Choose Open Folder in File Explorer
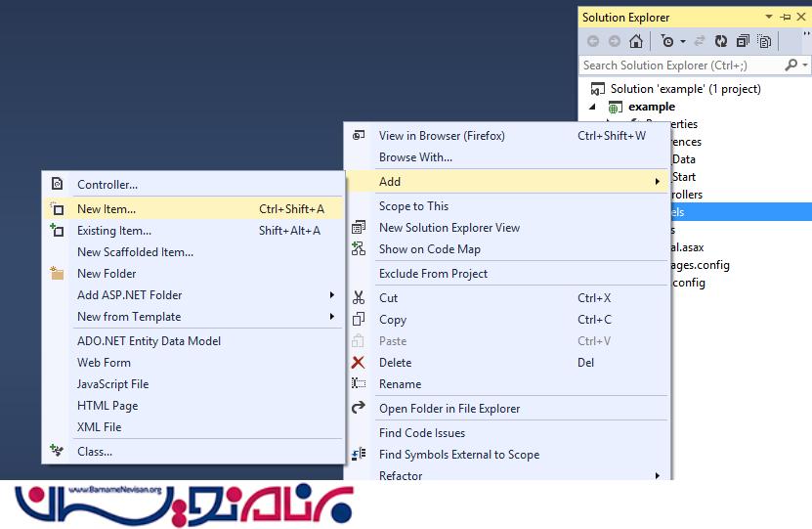Viewport: 812px width, 529px height. pyautogui.click(x=449, y=409)
